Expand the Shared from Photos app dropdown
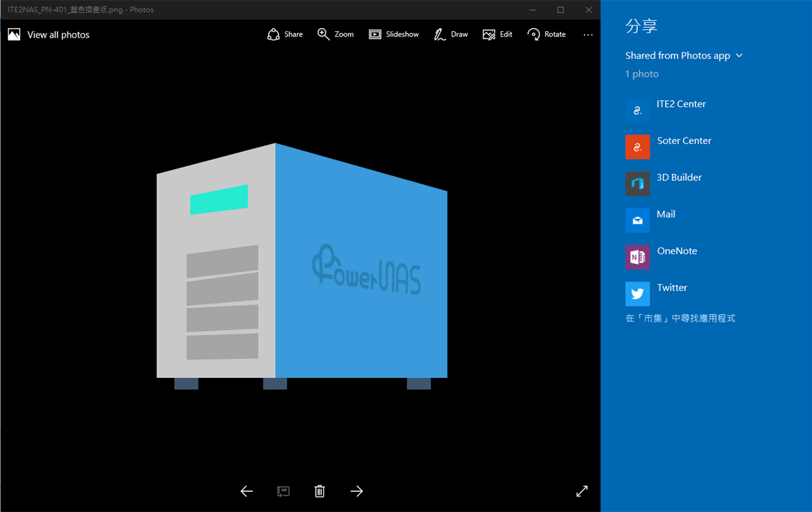 coord(684,55)
